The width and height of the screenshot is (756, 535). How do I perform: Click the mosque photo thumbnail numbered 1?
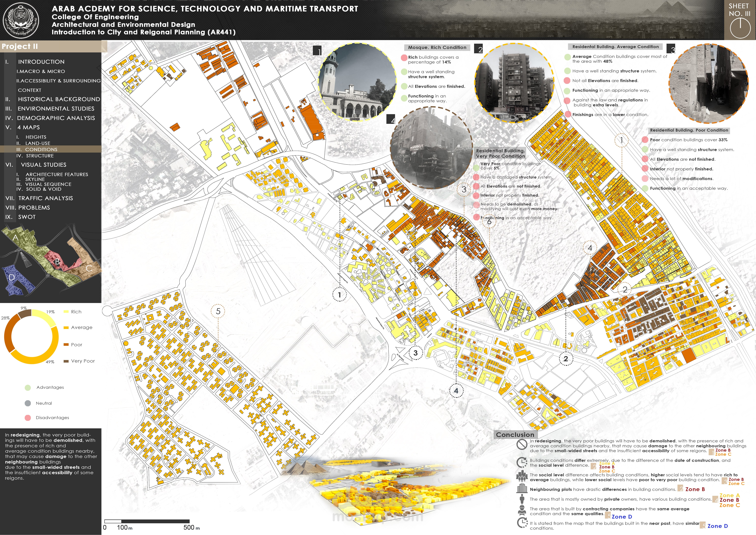357,82
